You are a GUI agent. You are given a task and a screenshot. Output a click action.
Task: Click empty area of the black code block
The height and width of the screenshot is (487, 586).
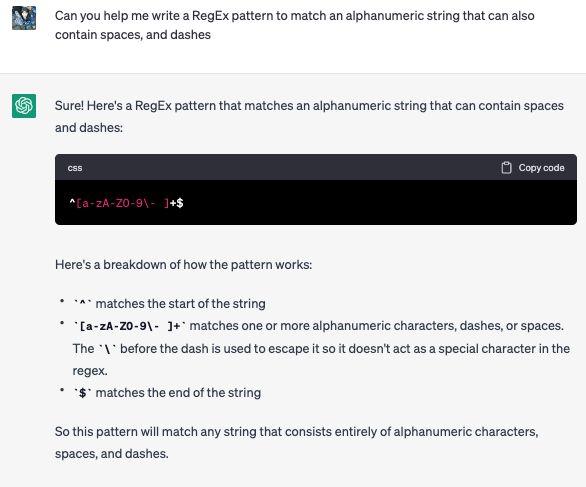374,203
